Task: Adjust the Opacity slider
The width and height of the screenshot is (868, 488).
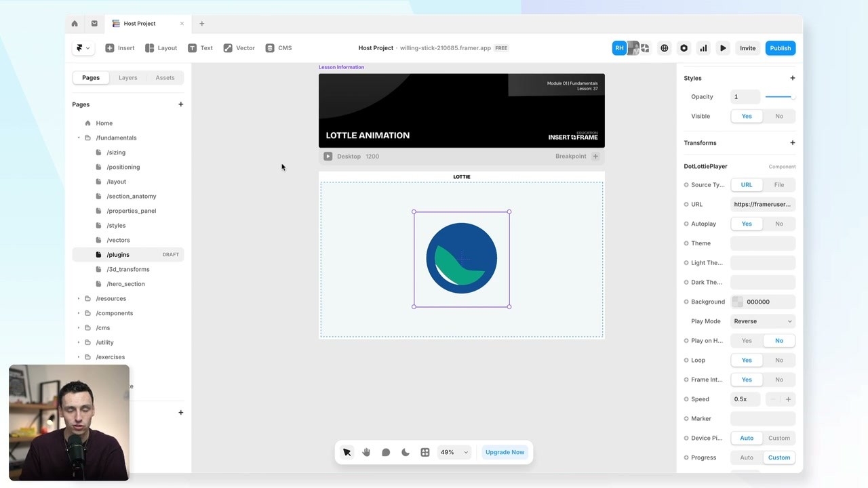Action: tap(780, 97)
